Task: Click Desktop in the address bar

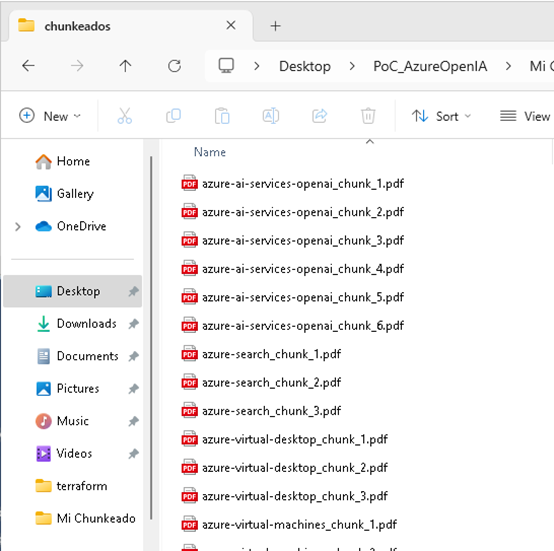Action: click(305, 66)
